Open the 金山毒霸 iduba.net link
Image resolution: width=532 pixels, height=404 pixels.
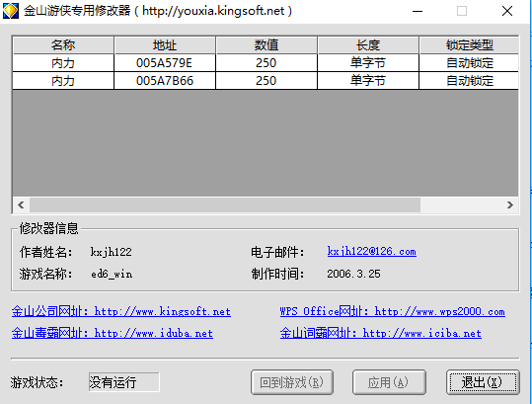[113, 333]
